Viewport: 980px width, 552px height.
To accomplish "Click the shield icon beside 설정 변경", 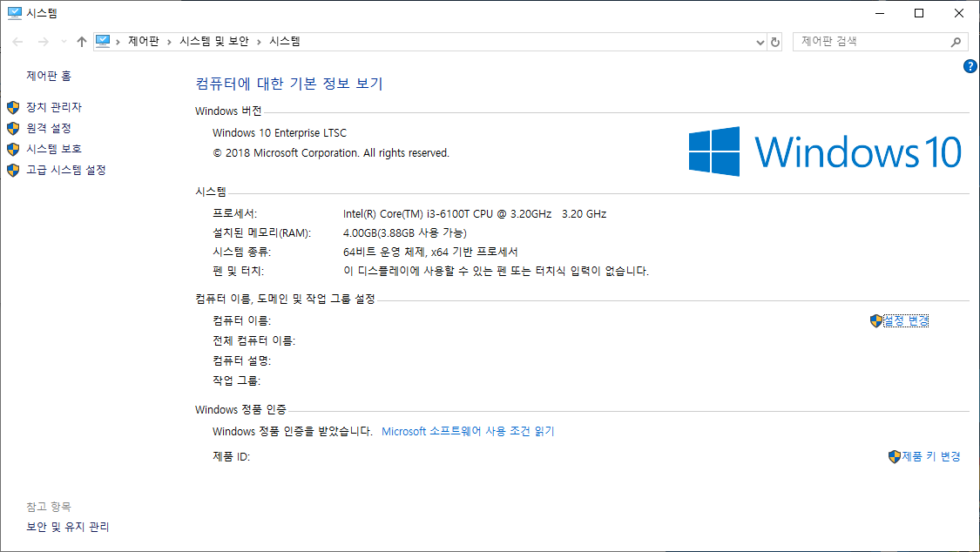I will pyautogui.click(x=876, y=321).
